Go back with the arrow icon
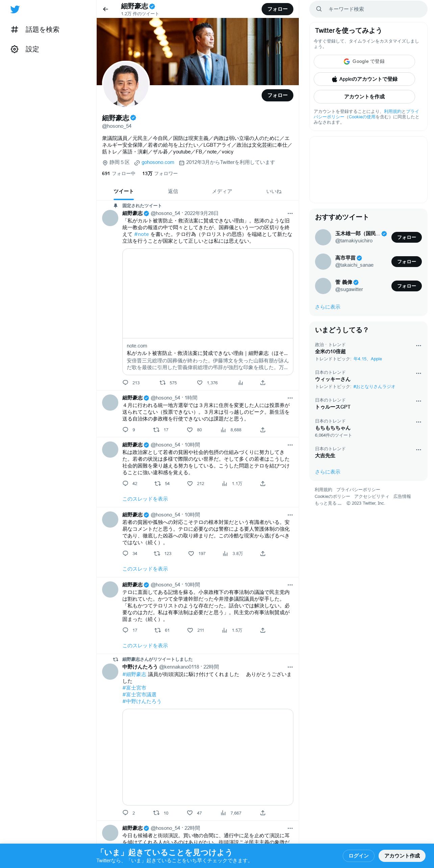The image size is (434, 868). [105, 9]
